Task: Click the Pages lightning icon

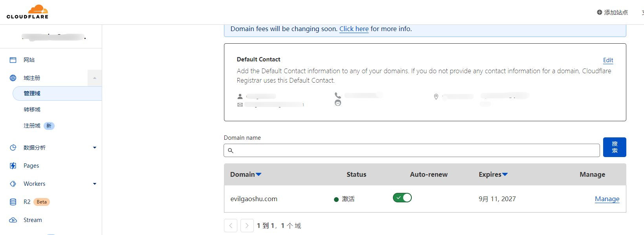Action: click(x=13, y=166)
